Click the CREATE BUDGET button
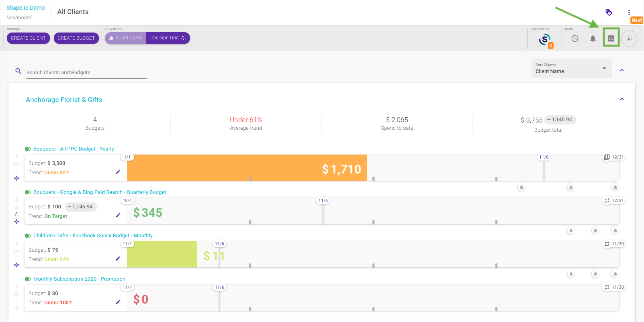The image size is (644, 322). click(76, 38)
